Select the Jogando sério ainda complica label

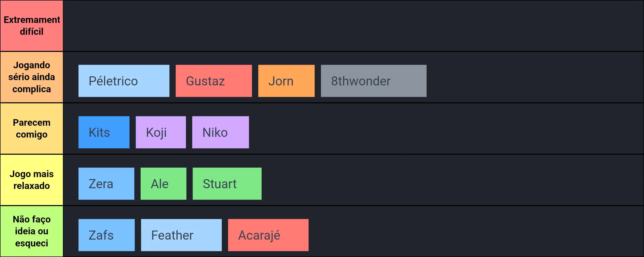[32, 77]
